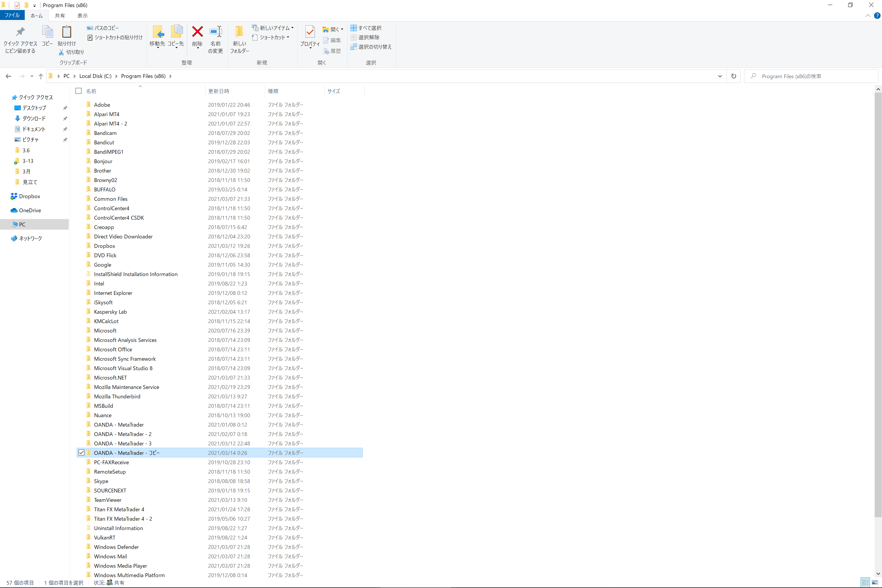This screenshot has width=882, height=588.
Task: Uncheck the OANDA - MetaTrader - コピー checkbox
Action: [x=81, y=453]
